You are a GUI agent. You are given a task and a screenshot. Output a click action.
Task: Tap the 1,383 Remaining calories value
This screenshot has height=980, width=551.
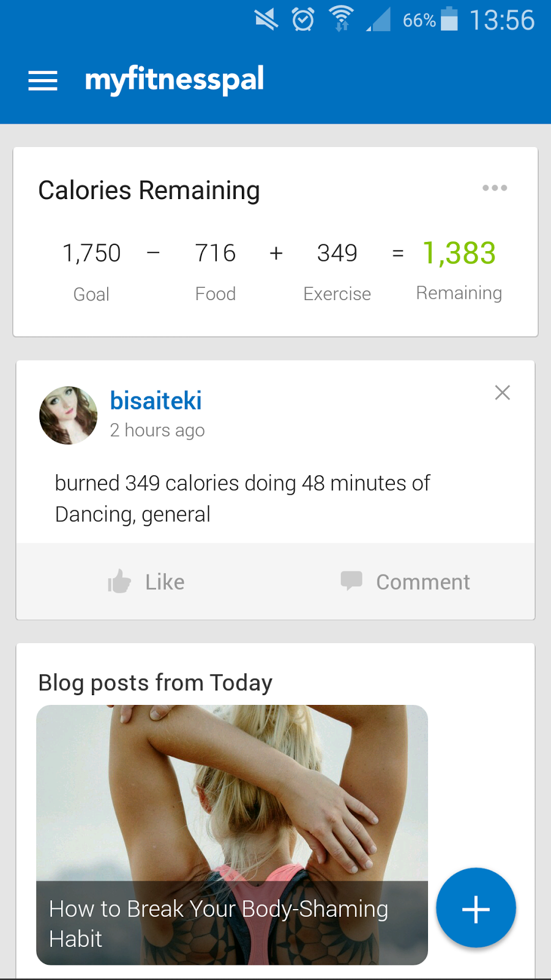tap(459, 253)
